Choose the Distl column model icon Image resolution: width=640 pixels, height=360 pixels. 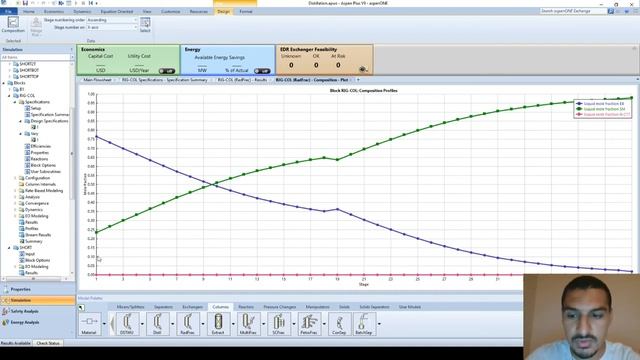coord(157,324)
